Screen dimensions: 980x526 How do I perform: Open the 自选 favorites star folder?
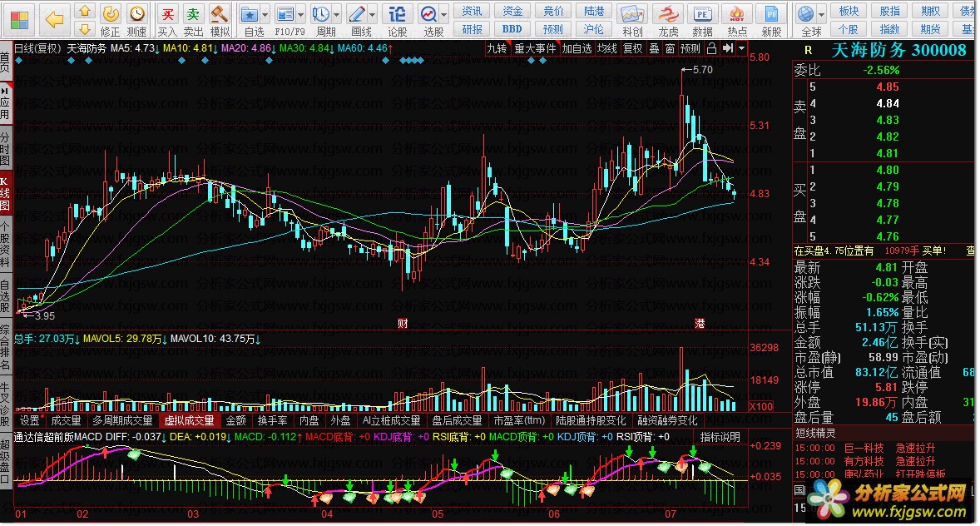pos(250,14)
